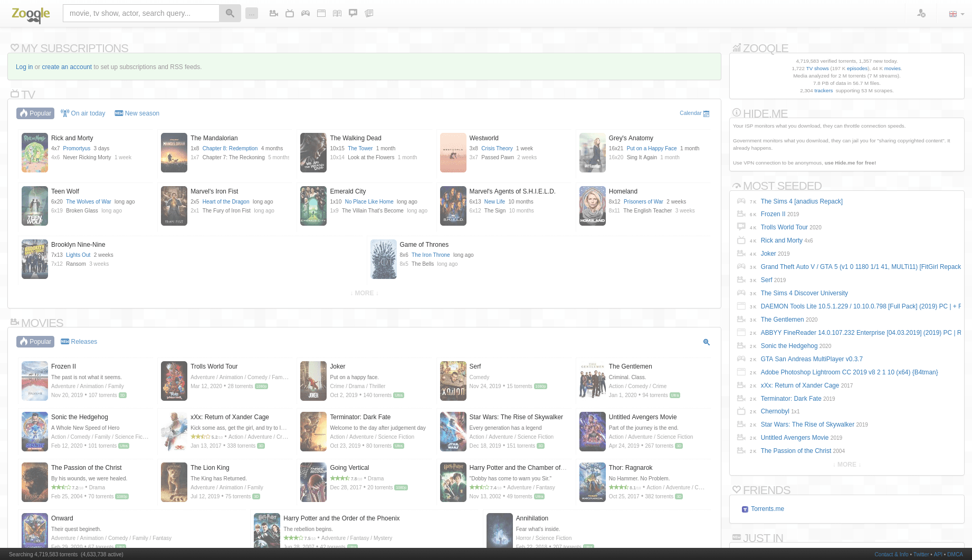972x560 pixels.
Task: Focus the movie and TV show search field
Action: point(141,13)
